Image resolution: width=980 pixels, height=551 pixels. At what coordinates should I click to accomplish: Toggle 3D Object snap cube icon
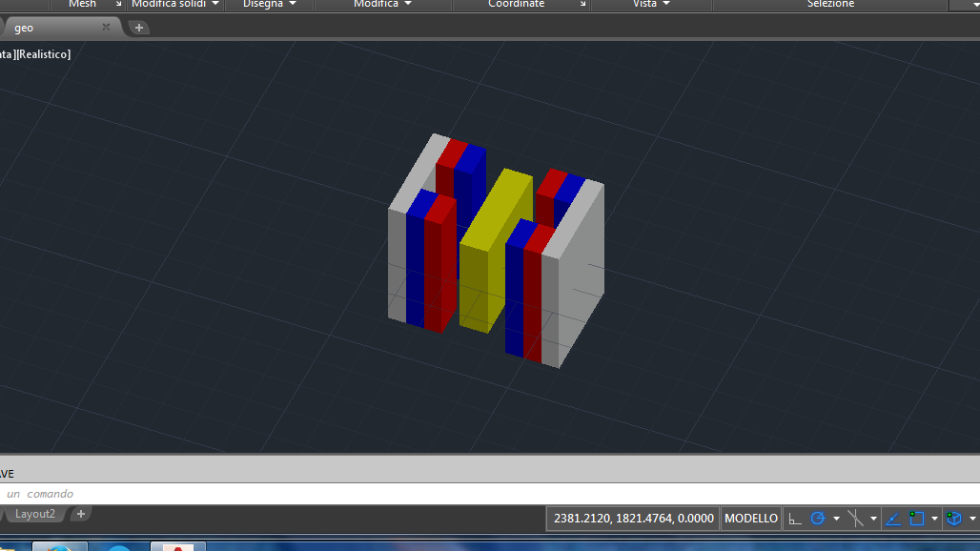(x=953, y=519)
